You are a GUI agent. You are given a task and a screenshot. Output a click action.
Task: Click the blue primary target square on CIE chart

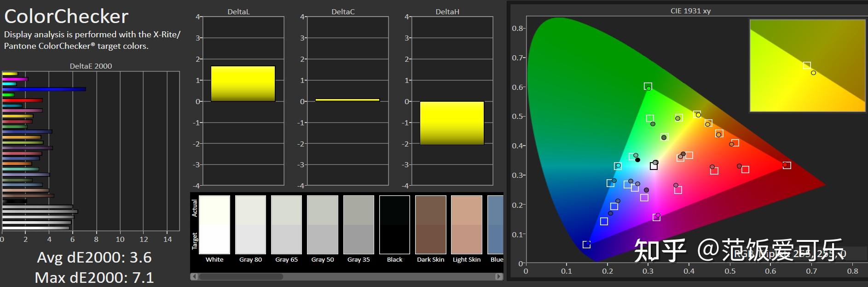586,244
